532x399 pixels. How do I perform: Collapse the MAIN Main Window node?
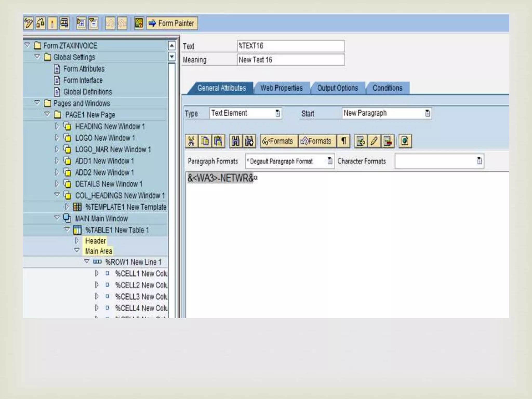point(57,218)
